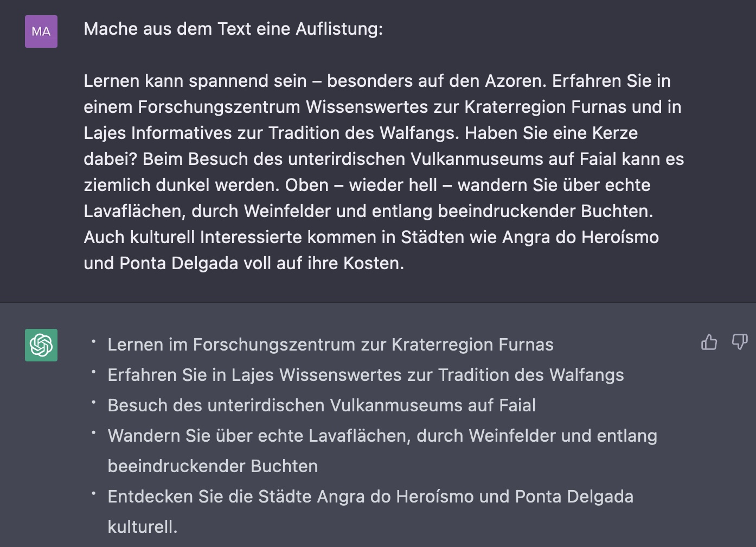Click 'Lernen kann spannend sein' in the user message
This screenshot has height=547, width=756.
pos(195,81)
